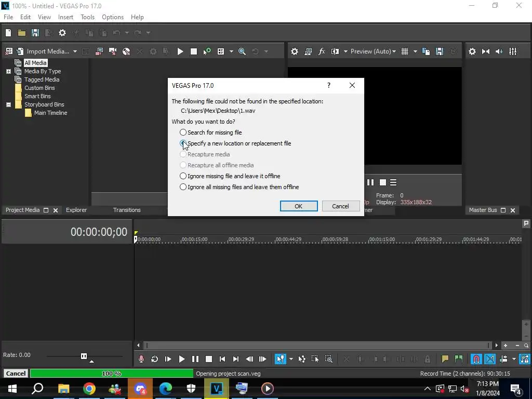Viewport: 532px width, 399px height.
Task: Close the Project Media tab
Action: (56, 210)
